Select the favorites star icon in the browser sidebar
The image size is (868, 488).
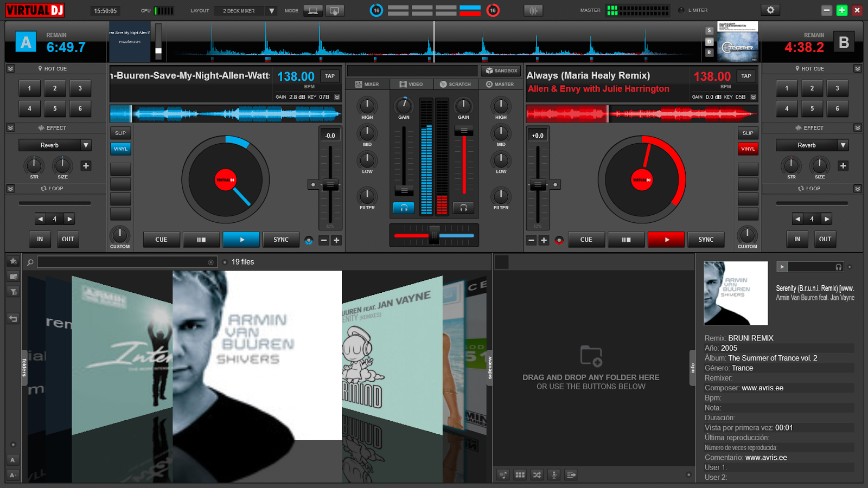[13, 261]
